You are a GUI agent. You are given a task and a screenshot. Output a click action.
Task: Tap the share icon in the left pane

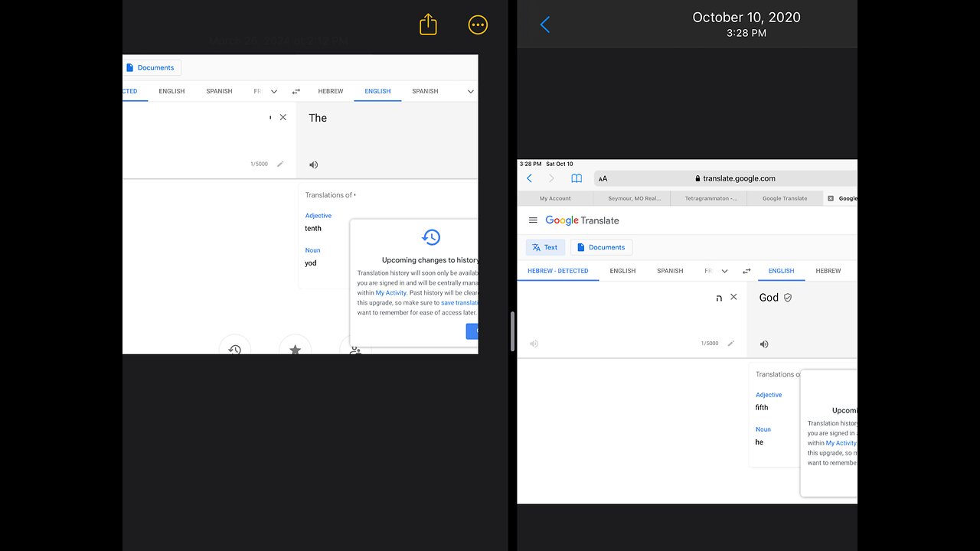pos(428,24)
